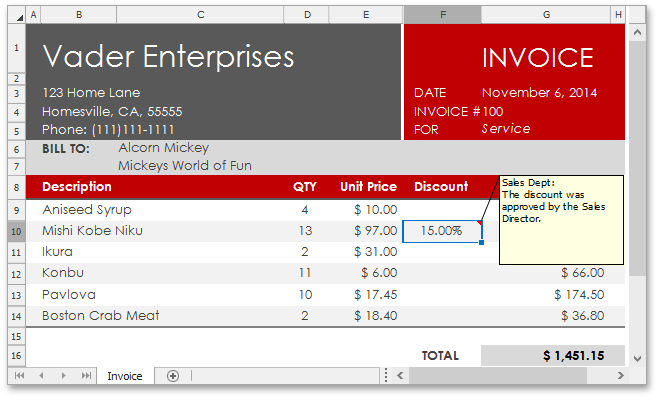Click the select-all corner triangle
This screenshot has height=400, width=660.
pyautogui.click(x=18, y=15)
